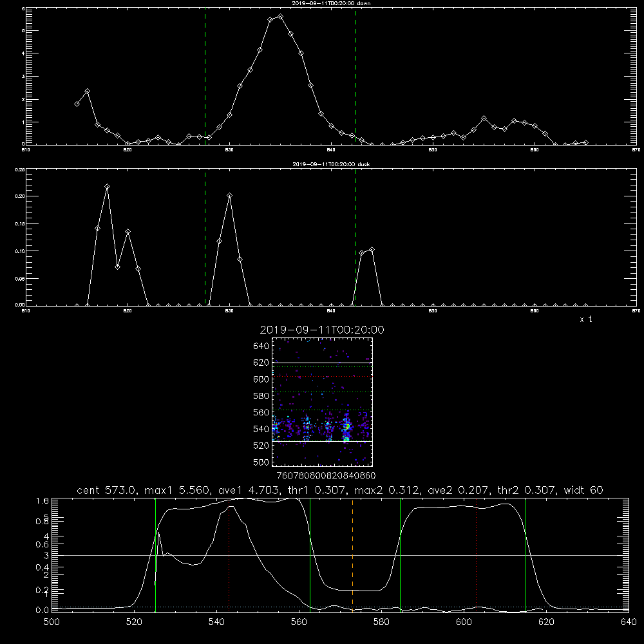Click the dusk peak marker just right of the left dashed line

point(230,196)
